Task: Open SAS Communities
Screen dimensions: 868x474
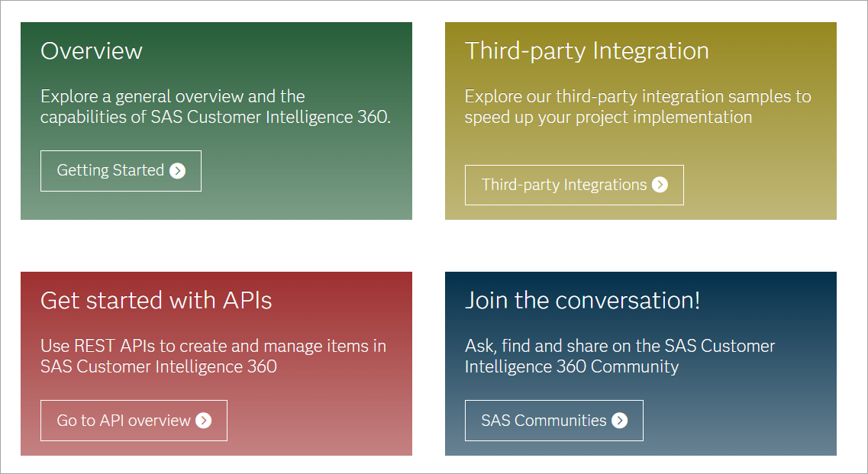Action: pos(554,421)
